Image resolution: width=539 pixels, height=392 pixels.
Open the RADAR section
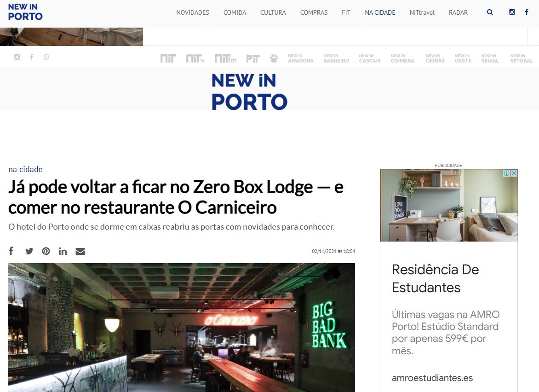tap(458, 12)
